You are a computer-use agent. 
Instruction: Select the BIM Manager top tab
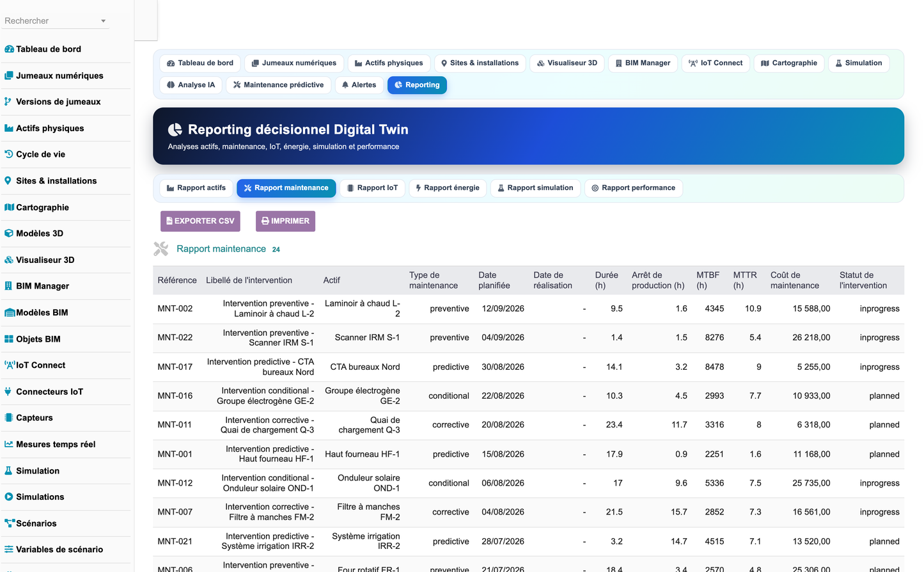[x=643, y=63]
